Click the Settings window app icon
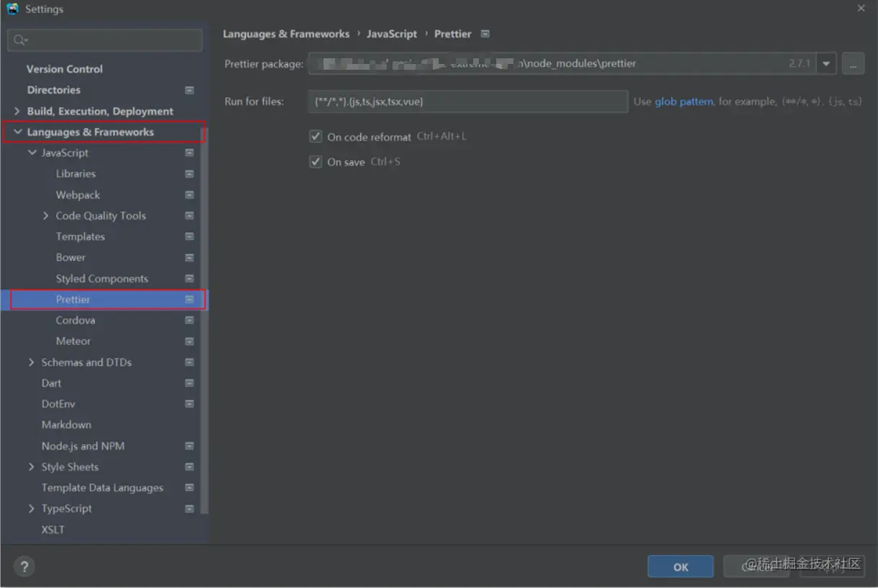Viewport: 878px width, 588px height. pos(12,9)
